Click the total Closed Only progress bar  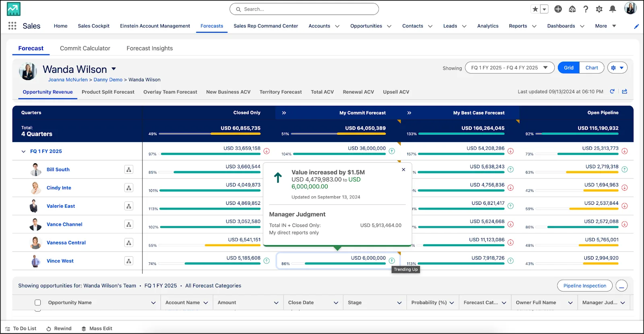click(210, 134)
